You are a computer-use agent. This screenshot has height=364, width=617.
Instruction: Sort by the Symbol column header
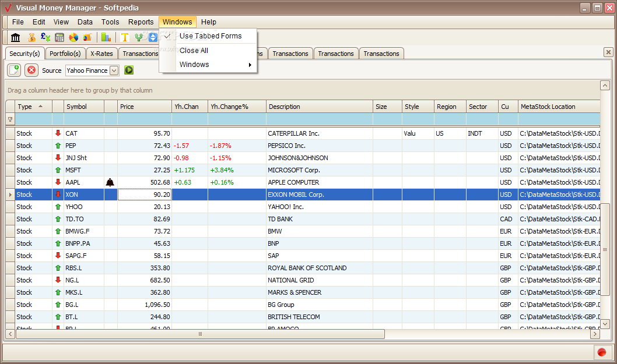click(84, 107)
